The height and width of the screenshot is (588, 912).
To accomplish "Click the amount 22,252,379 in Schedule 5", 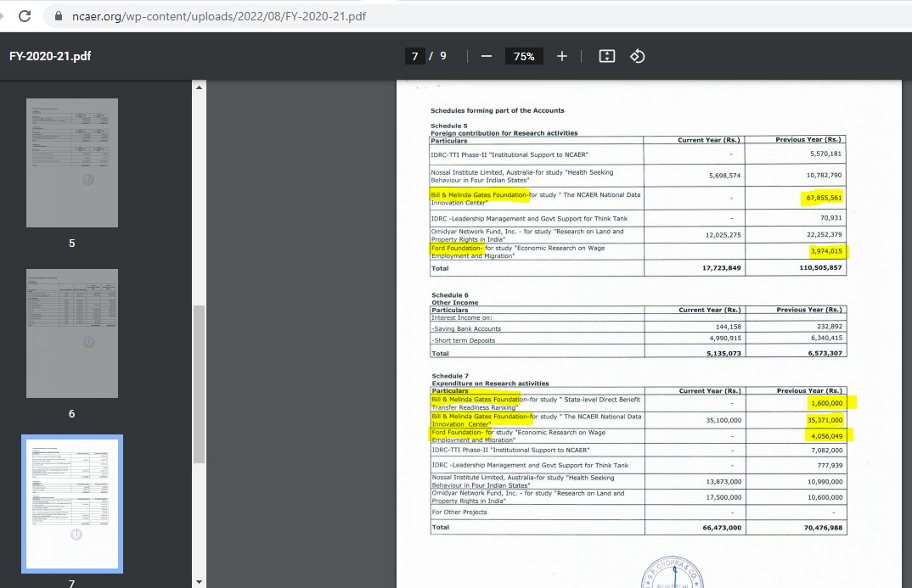I will tap(825, 235).
